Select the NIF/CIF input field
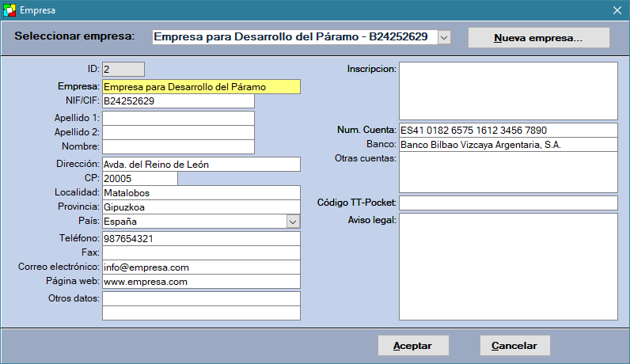The image size is (630, 364). tap(178, 101)
